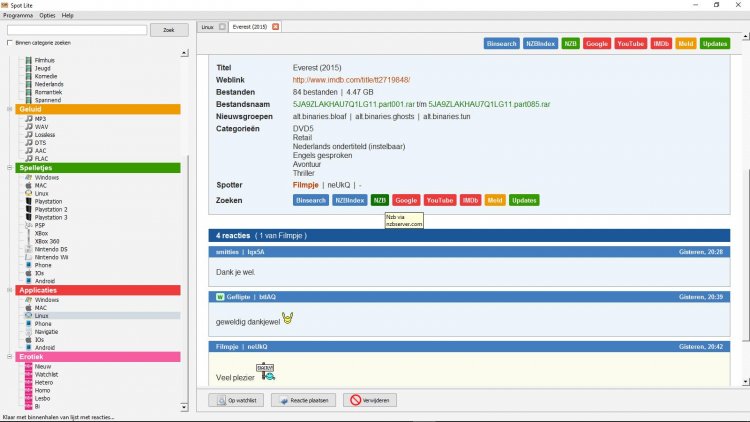
Task: Select the FLAC music note icon
Action: [29, 158]
